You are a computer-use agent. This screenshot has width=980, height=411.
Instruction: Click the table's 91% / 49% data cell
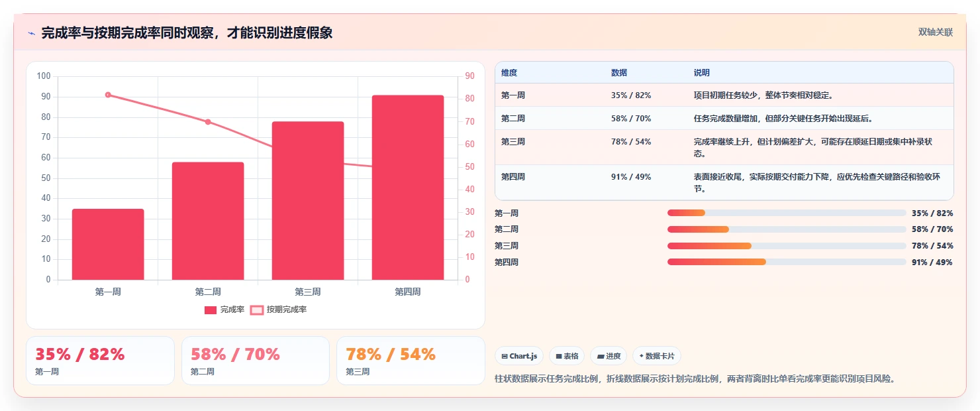pyautogui.click(x=631, y=177)
